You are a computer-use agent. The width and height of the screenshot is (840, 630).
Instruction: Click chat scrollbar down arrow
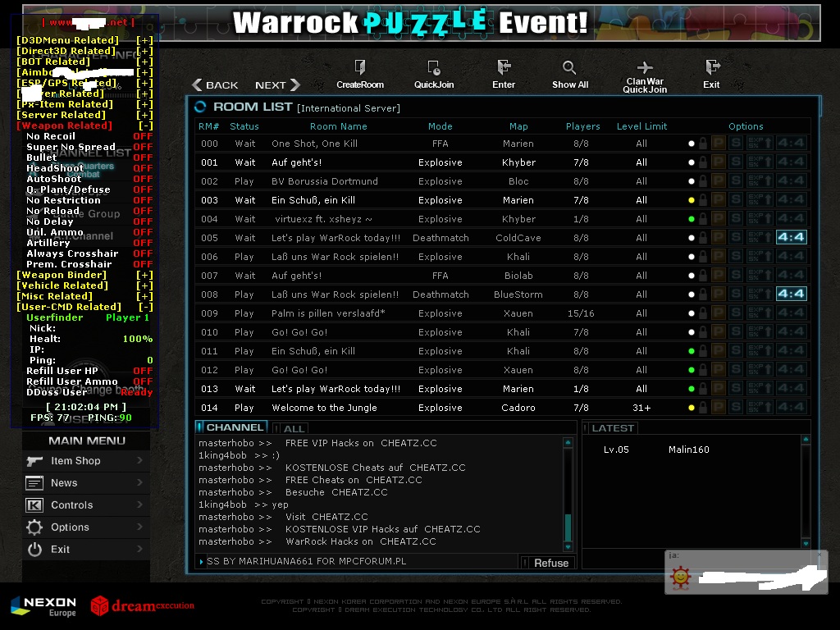click(568, 547)
